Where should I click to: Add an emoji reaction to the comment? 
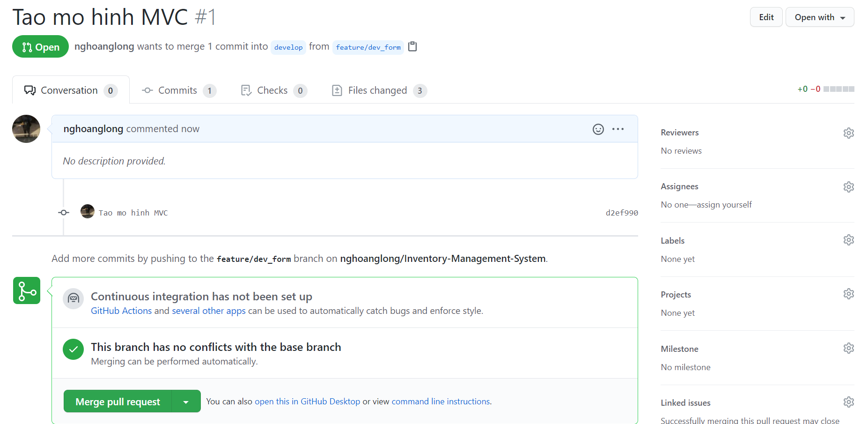tap(598, 129)
